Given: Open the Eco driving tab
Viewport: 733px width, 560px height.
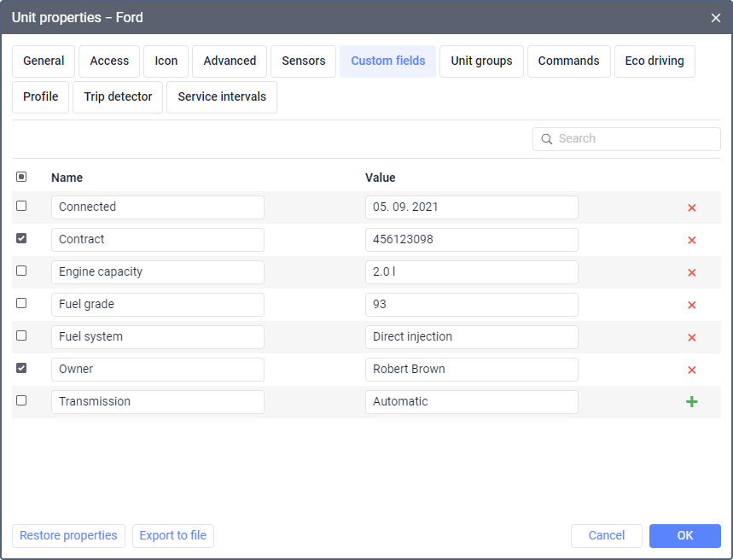Looking at the screenshot, I should click(x=654, y=61).
